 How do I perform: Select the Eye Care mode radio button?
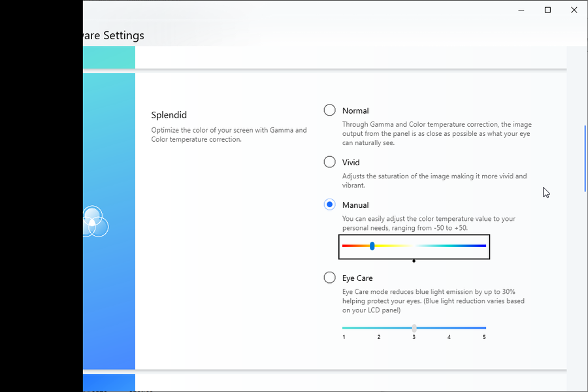point(330,278)
